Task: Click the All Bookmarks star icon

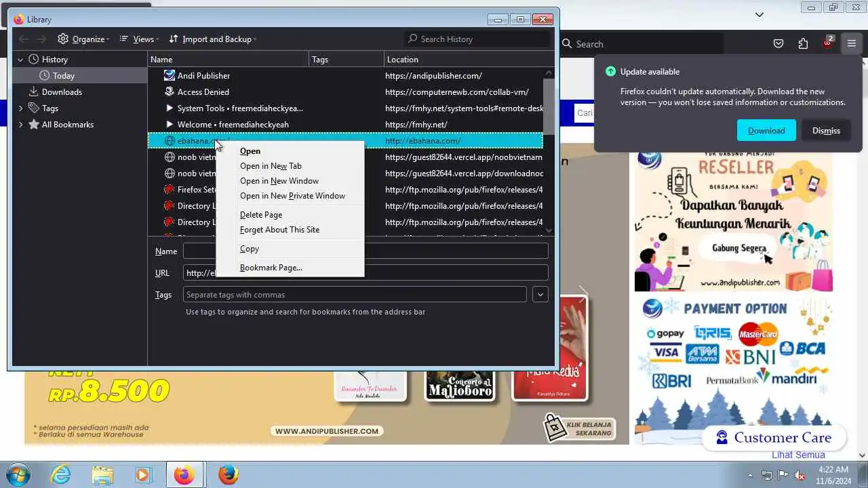Action: coord(34,125)
